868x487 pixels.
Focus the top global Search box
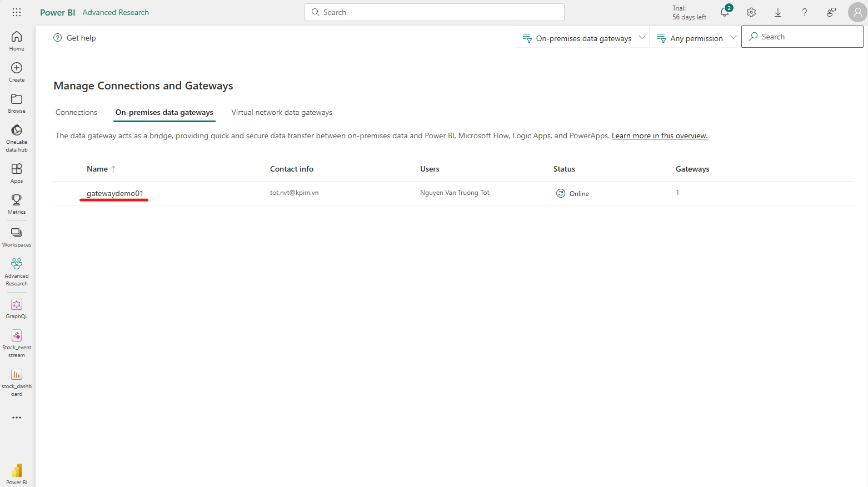point(435,12)
